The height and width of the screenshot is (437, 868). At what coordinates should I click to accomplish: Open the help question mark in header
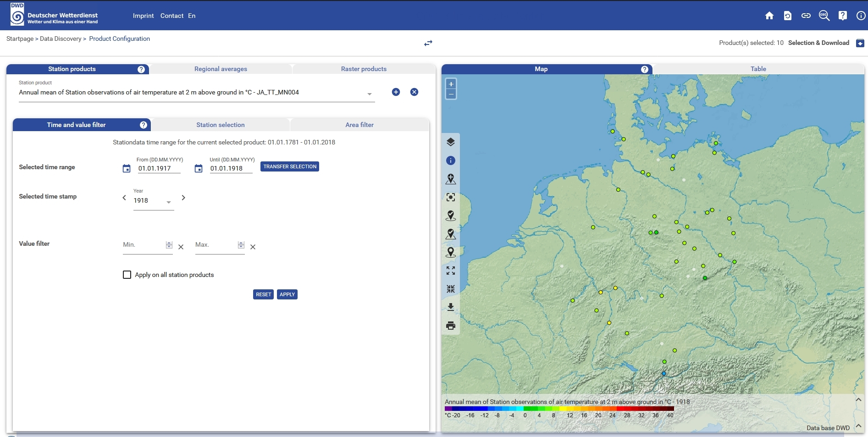click(842, 16)
